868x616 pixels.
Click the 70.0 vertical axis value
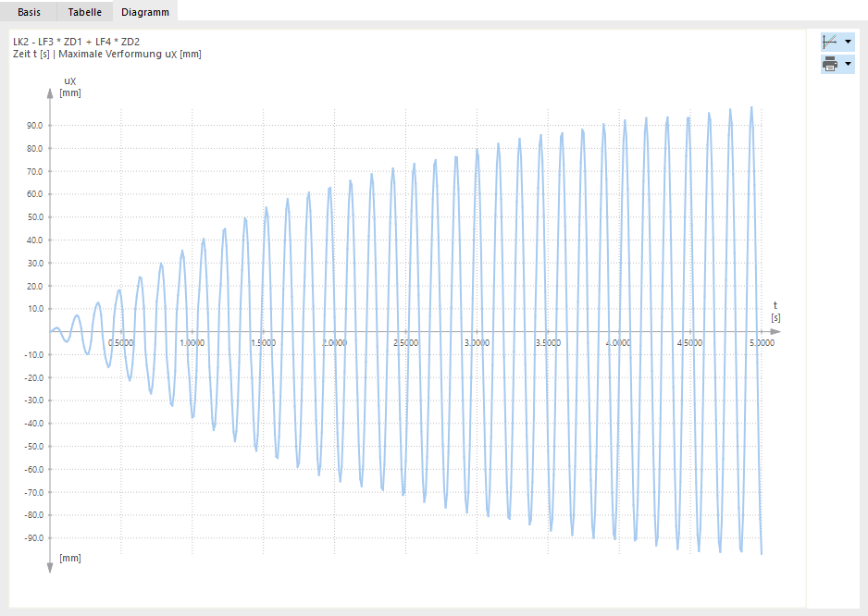coord(34,171)
